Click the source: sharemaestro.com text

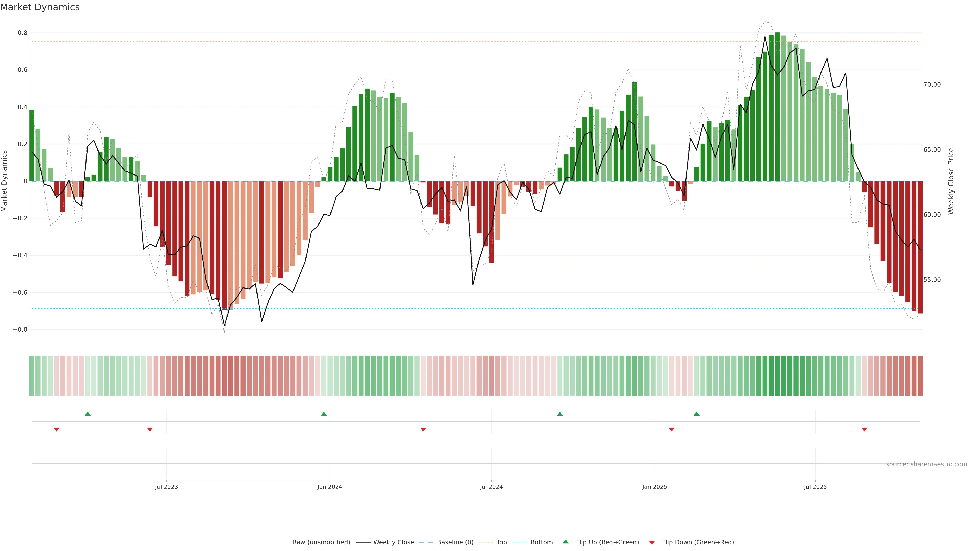coord(926,464)
